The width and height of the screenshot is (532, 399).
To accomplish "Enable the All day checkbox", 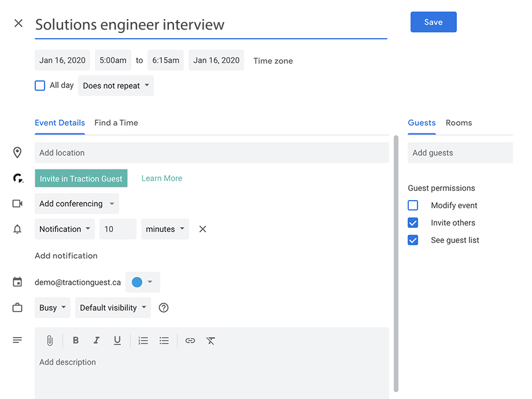I will 40,86.
